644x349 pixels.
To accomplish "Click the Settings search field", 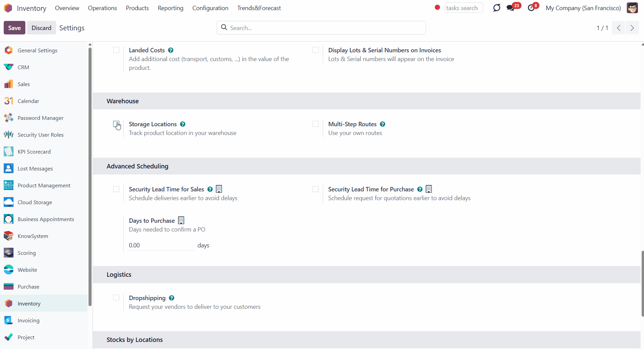I will tap(321, 28).
